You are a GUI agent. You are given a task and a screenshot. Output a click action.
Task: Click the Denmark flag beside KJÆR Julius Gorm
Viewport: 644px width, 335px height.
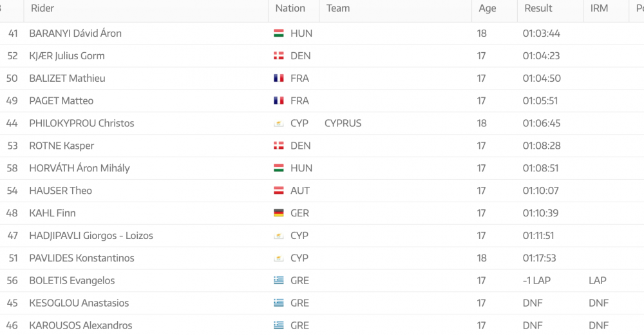(279, 56)
